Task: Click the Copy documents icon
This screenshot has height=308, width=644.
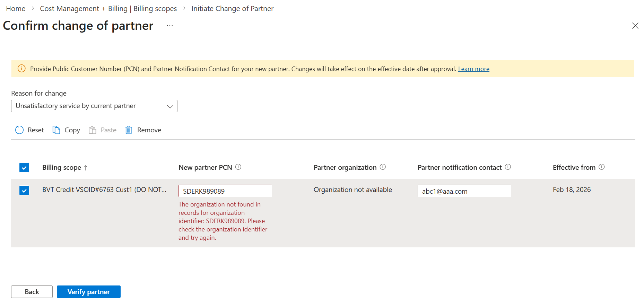Action: (56, 130)
